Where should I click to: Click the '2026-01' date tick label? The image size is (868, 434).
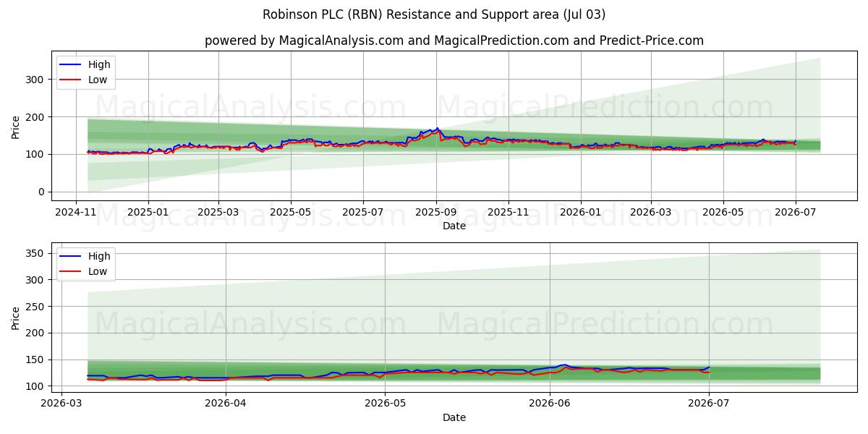[580, 213]
